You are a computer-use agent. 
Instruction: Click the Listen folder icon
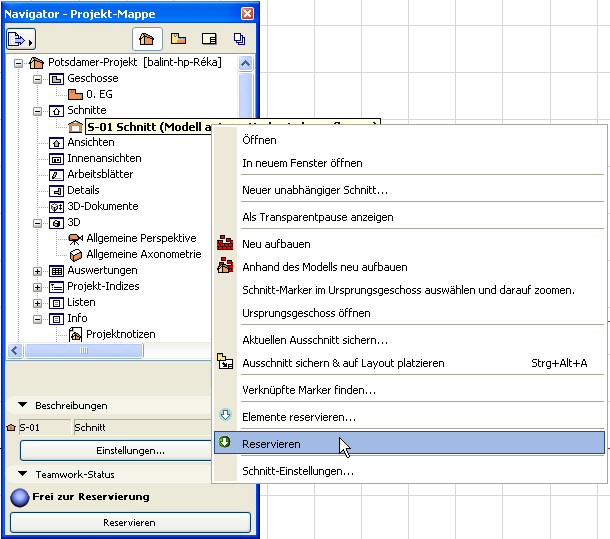tap(56, 303)
